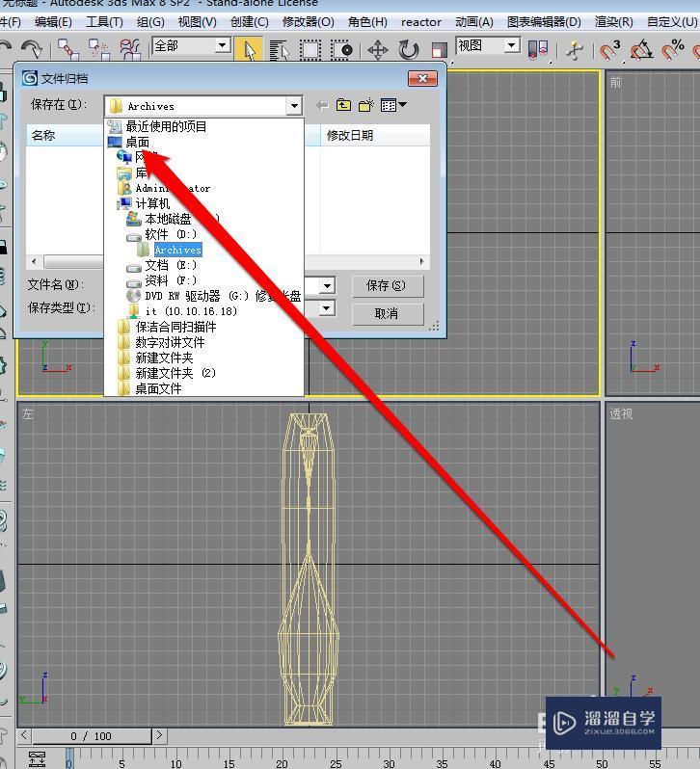Toggle Angle Snap
Image resolution: width=700 pixels, height=769 pixels.
click(x=641, y=49)
